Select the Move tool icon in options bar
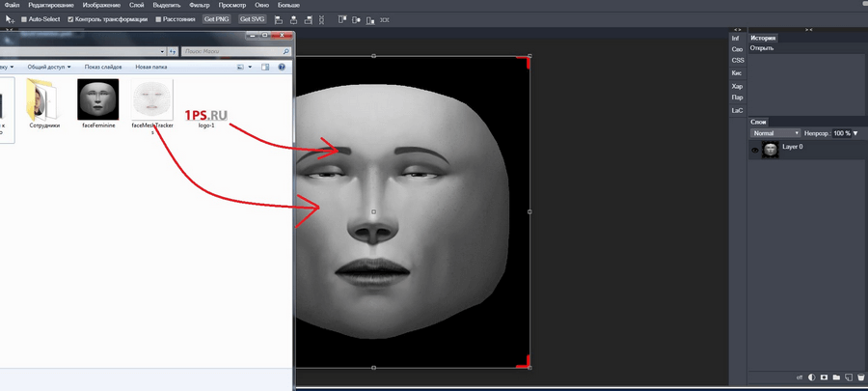This screenshot has width=868, height=391. pyautogui.click(x=10, y=19)
